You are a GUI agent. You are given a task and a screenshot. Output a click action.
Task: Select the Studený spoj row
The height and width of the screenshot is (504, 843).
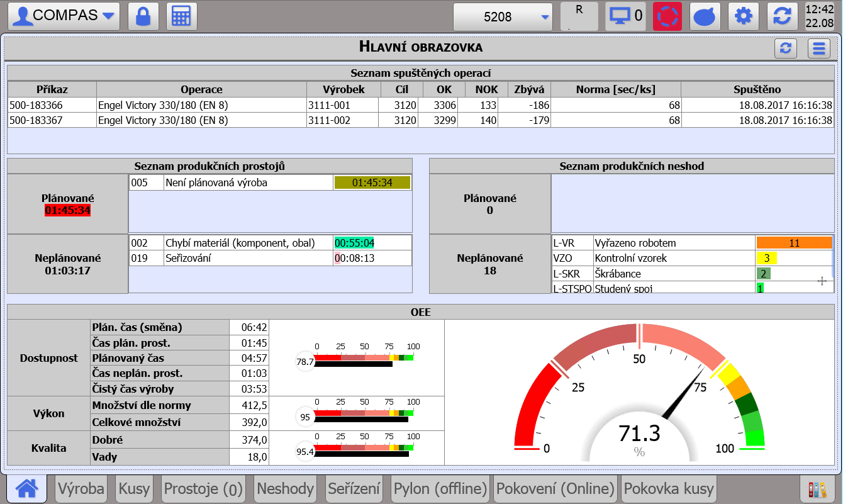click(x=692, y=288)
